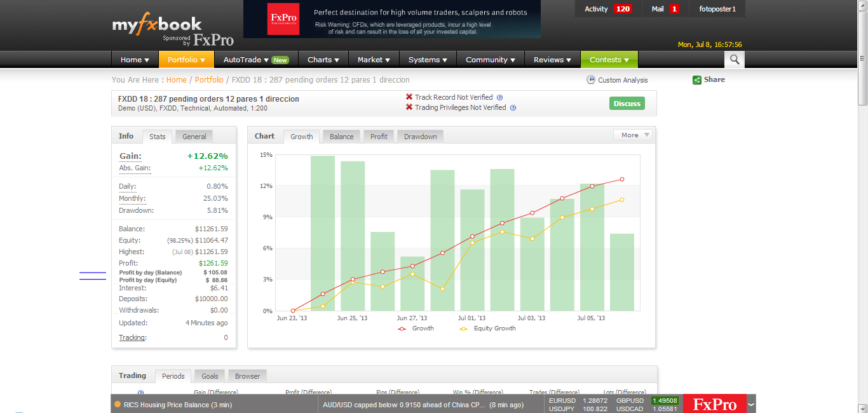This screenshot has width=868, height=413.
Task: Click the Abs. Gain label link
Action: tap(135, 168)
